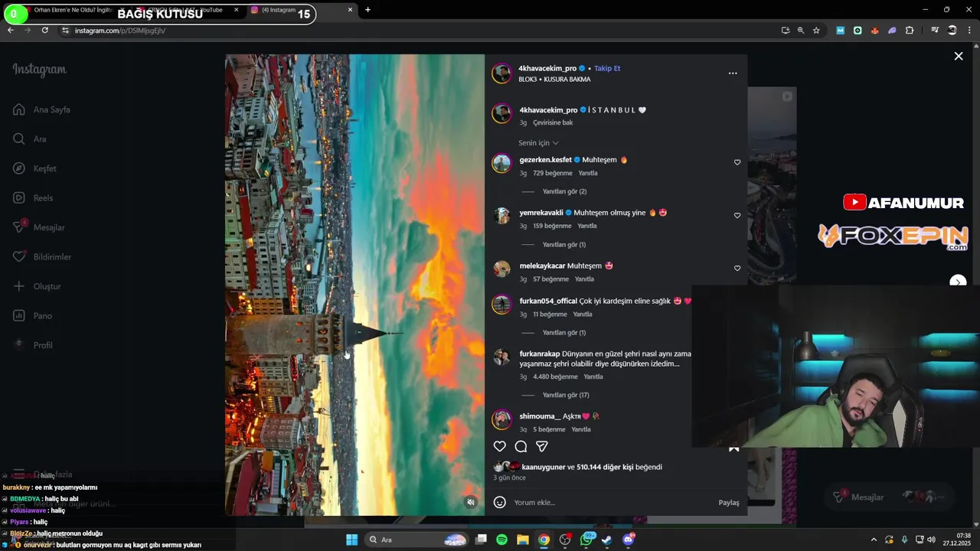Reply to gezerken.kesfet via 'Yanıtla'
Viewport: 980px width, 551px height.
click(588, 173)
